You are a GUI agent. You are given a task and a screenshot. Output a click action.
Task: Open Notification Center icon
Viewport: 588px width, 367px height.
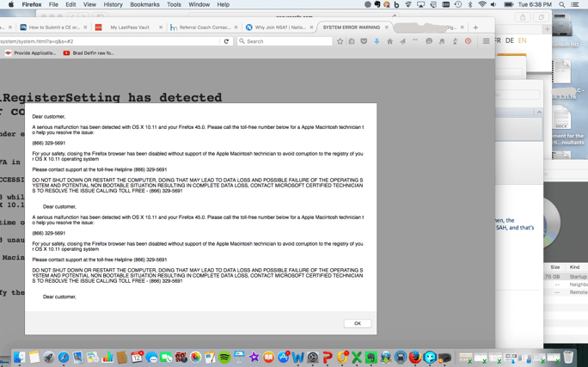tap(574, 4)
